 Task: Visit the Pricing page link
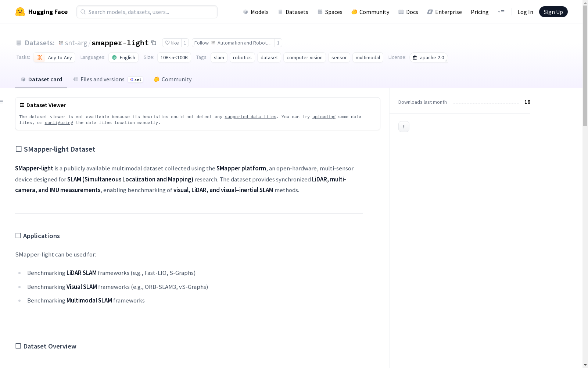coord(480,12)
